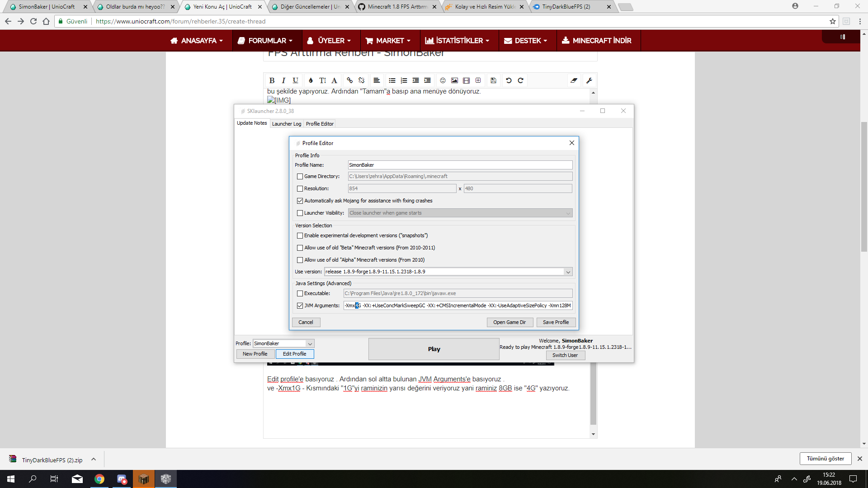Redo the last edit in the editor
The image size is (868, 488).
tap(520, 80)
